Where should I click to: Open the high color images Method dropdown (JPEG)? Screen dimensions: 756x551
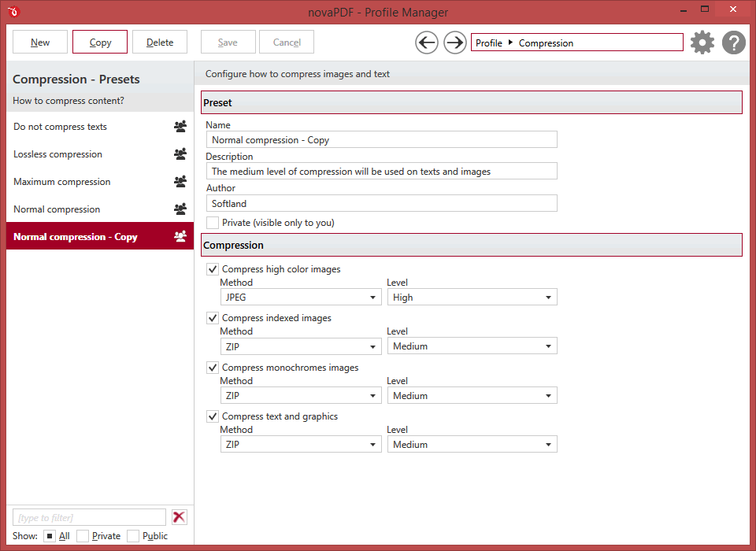click(301, 298)
